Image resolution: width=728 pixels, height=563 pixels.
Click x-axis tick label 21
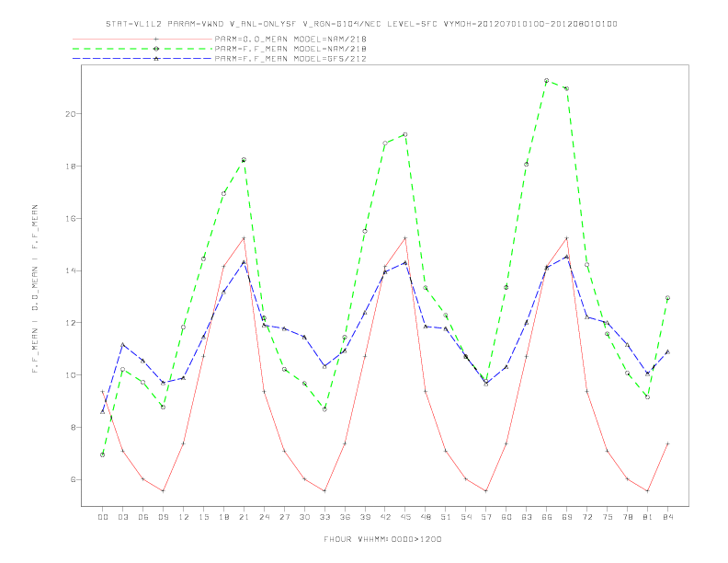click(244, 517)
